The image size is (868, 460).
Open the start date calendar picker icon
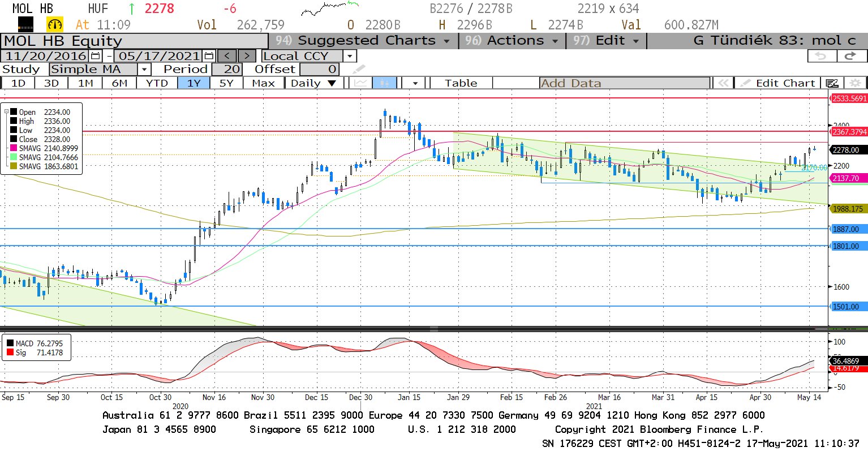(x=96, y=56)
